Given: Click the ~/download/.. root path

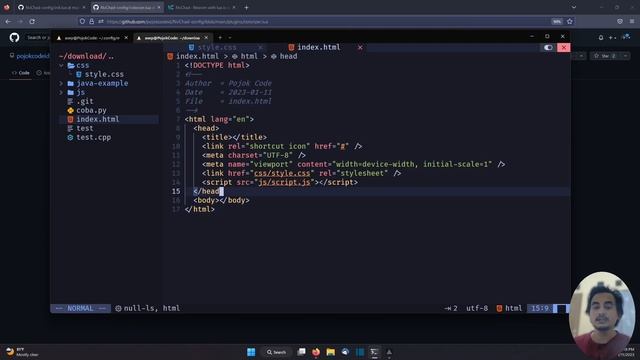Looking at the screenshot, I should (87, 56).
